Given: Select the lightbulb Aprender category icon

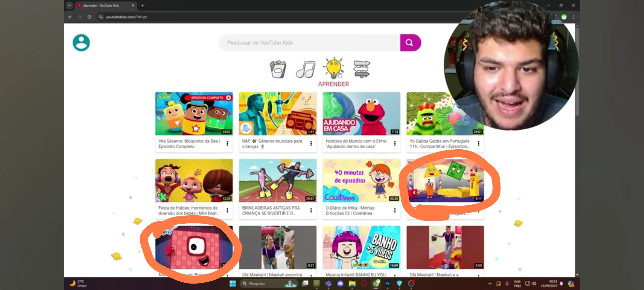Looking at the screenshot, I should tap(333, 68).
